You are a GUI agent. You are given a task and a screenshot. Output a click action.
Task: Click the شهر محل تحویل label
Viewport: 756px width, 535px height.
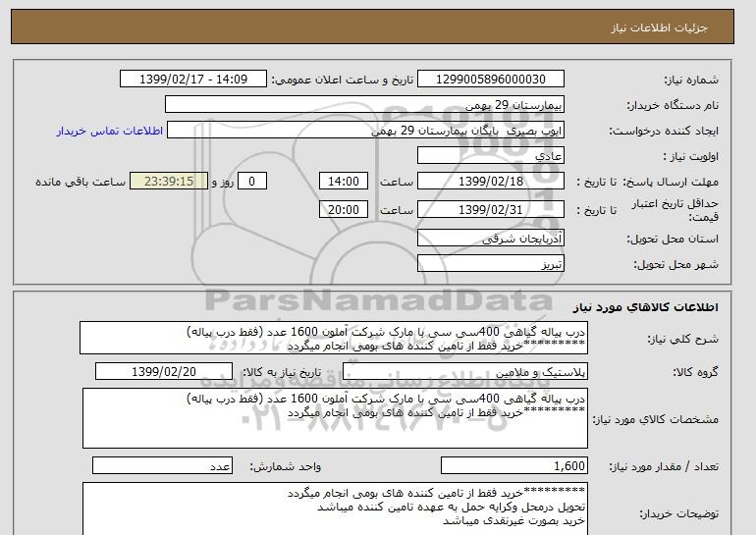(675, 265)
